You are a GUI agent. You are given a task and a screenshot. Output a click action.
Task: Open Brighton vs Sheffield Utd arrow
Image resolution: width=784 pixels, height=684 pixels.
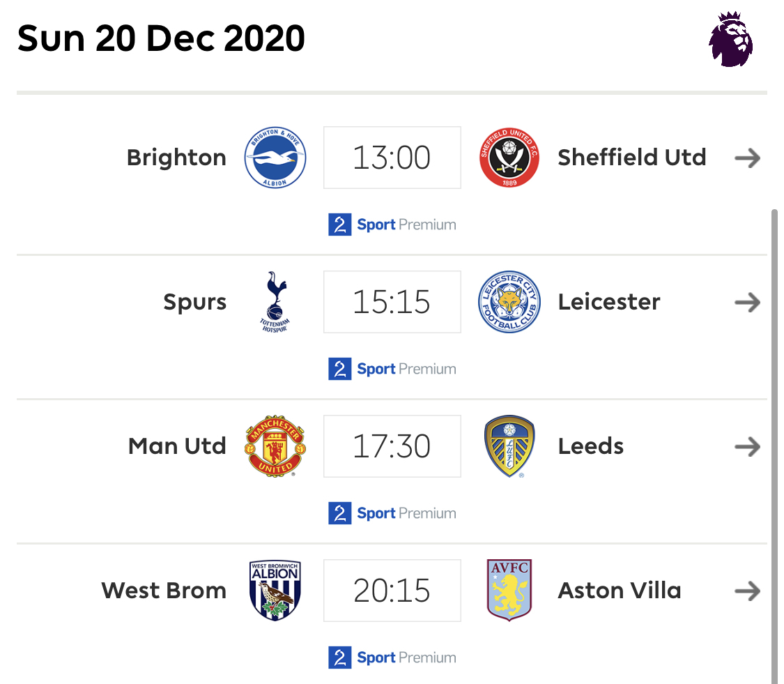(x=748, y=158)
